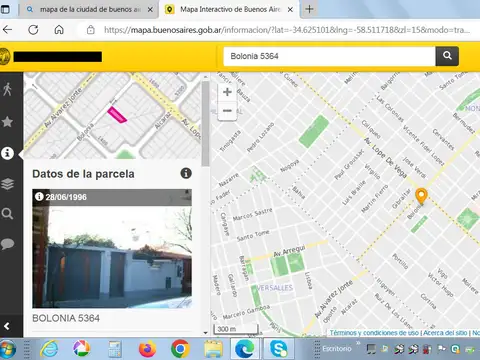This screenshot has height=360, width=480.
Task: Click the Santo Tome street label left of Av. Arregui
Action: [x=253, y=235]
